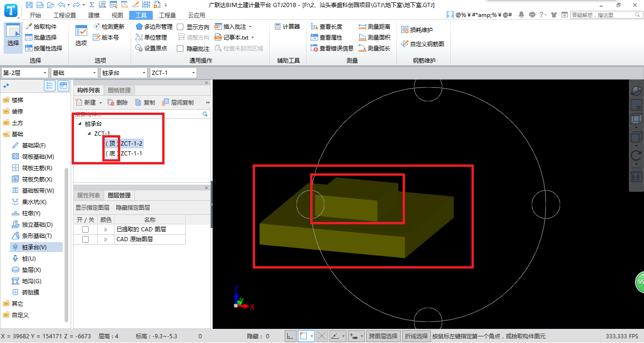Check the CAD 原始图层 checkbox

[x=85, y=239]
